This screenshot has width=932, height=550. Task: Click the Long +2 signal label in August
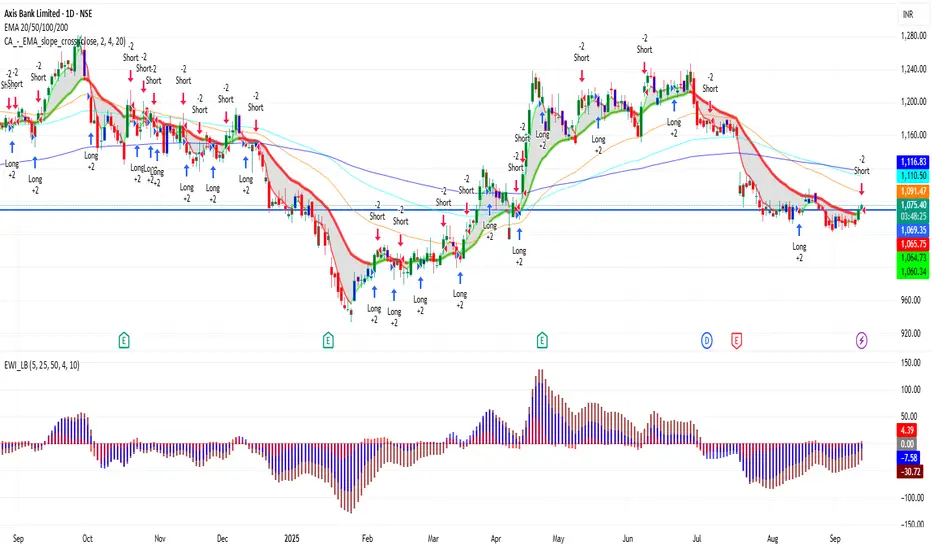tap(799, 252)
